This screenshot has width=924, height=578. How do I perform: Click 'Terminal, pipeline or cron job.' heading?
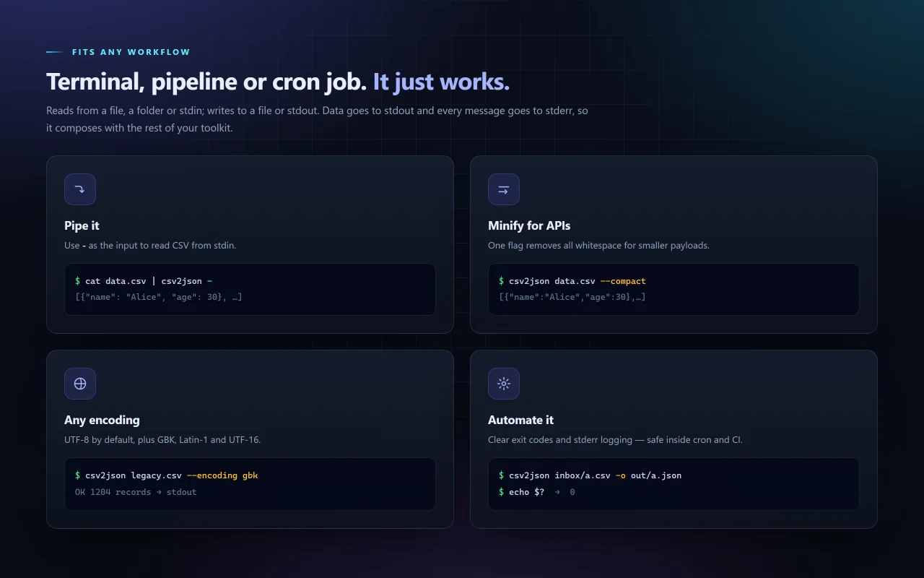pos(206,82)
